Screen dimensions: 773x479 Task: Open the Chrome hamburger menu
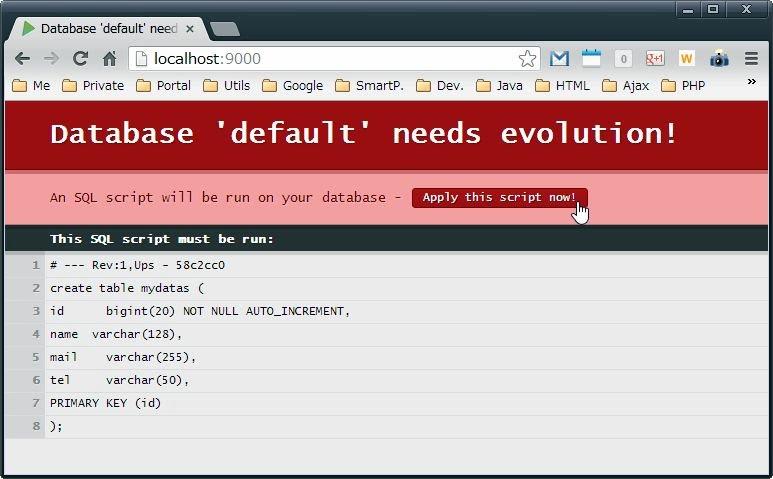point(751,59)
